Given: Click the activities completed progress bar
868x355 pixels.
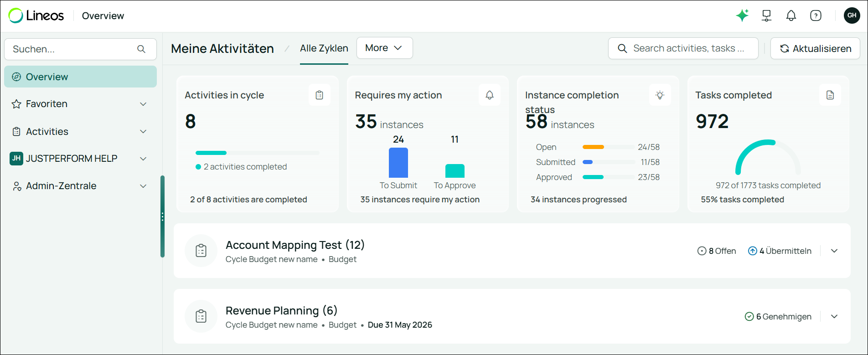Looking at the screenshot, I should (258, 153).
